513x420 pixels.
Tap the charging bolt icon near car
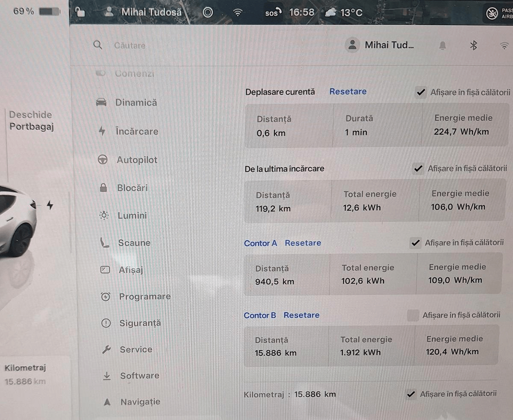50,206
